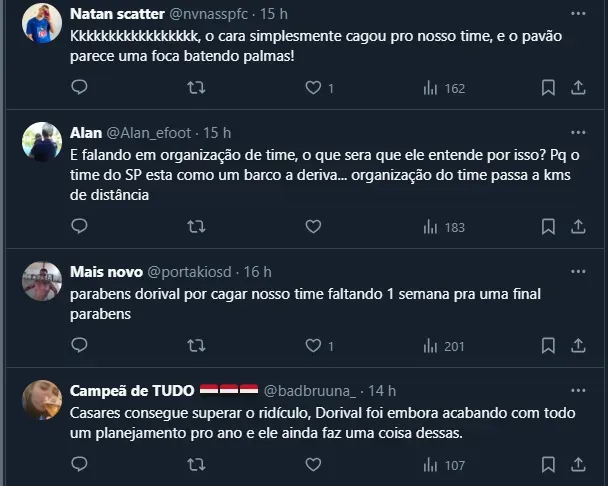
Task: Like the tweet by Natan scatter
Action: point(314,88)
